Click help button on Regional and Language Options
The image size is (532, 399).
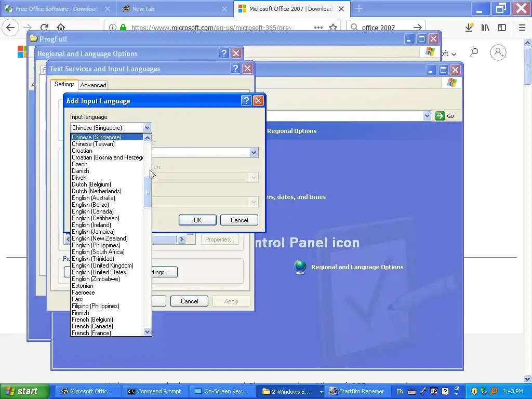coord(224,54)
